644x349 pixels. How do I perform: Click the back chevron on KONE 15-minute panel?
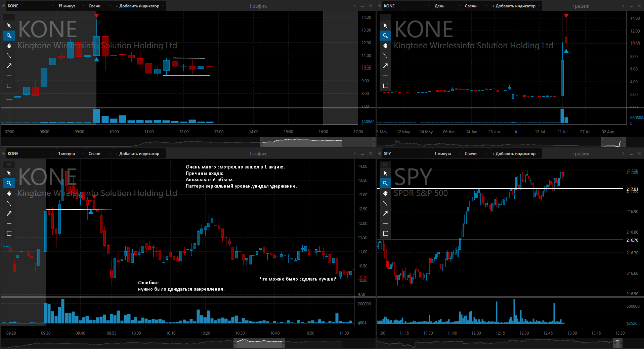(354, 6)
